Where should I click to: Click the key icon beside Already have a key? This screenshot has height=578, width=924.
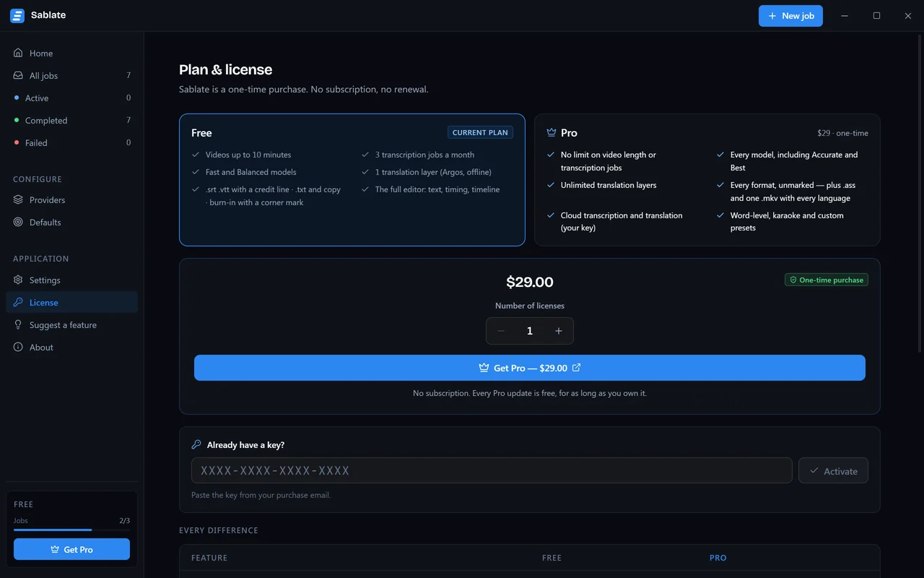pos(196,444)
